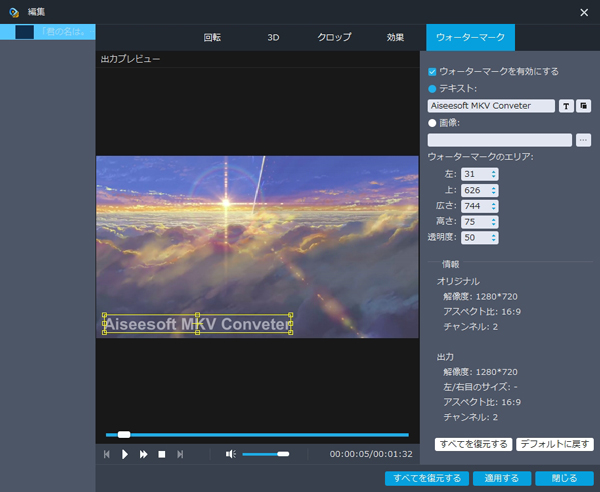Click the image path input field
This screenshot has height=492, width=600.
tap(500, 140)
